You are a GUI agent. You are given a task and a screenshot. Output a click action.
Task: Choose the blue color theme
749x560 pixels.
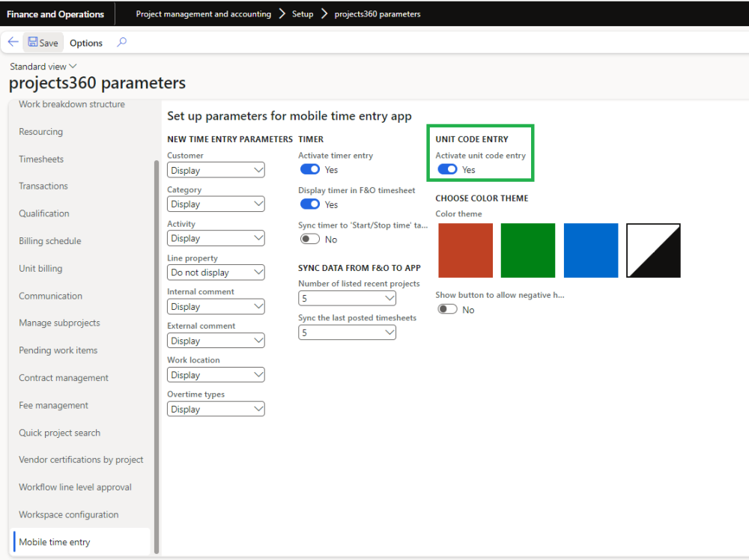[591, 250]
